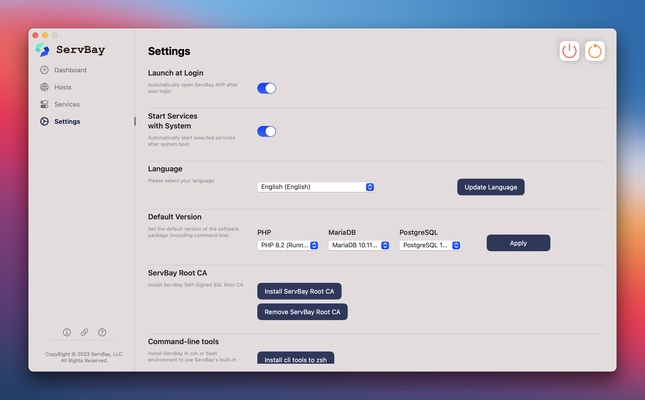
Task: Click Update Language button
Action: coord(491,187)
